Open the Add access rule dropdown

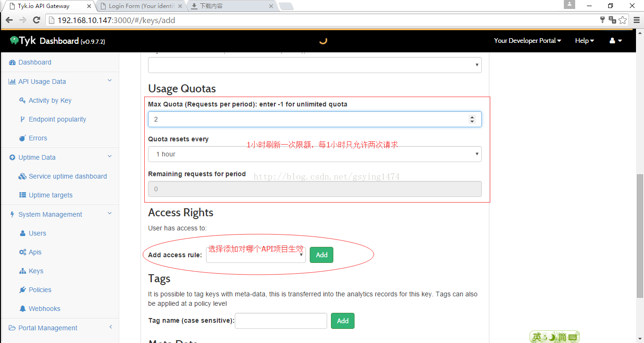tap(256, 255)
